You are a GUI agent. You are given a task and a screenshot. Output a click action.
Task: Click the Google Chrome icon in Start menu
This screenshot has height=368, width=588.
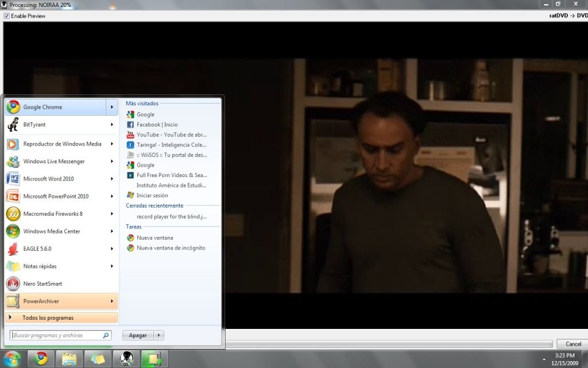[x=13, y=107]
